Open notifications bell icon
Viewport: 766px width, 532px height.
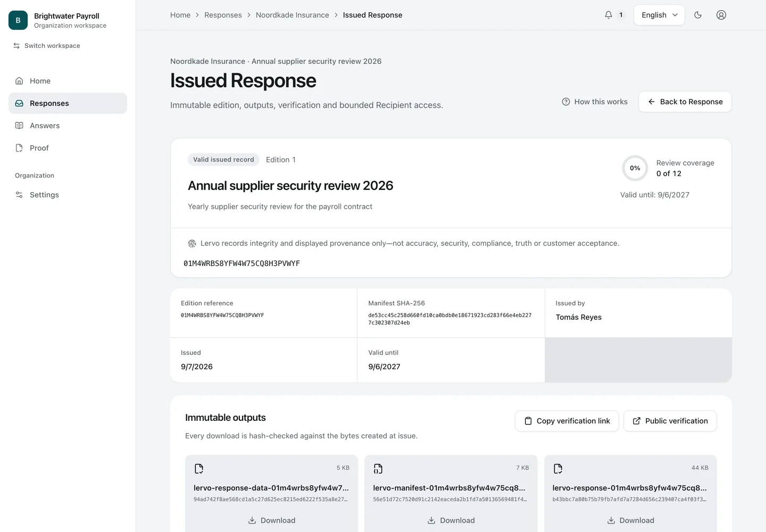(x=609, y=15)
